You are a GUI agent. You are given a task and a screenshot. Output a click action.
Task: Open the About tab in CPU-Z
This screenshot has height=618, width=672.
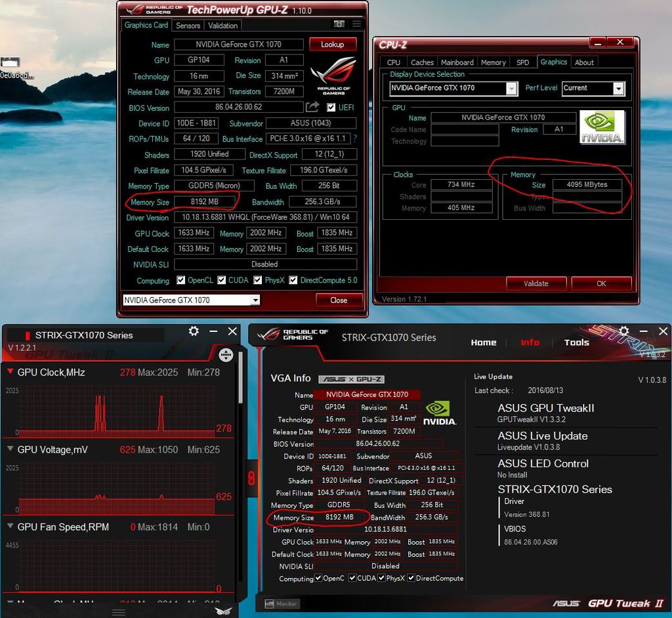coord(584,62)
